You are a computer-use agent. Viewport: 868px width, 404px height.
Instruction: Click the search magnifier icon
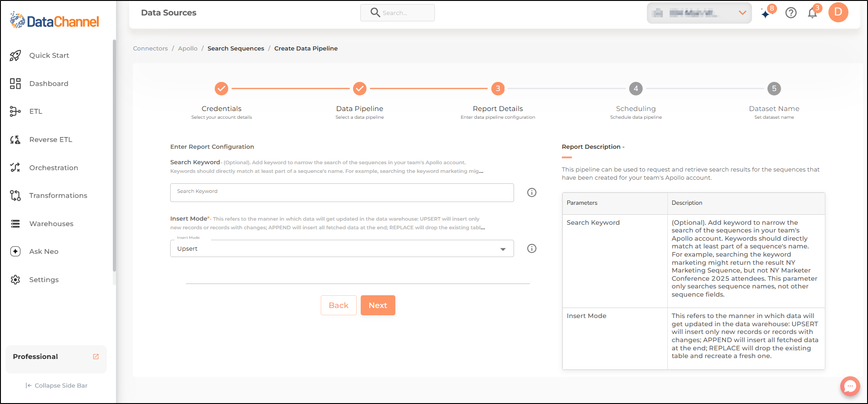click(375, 12)
